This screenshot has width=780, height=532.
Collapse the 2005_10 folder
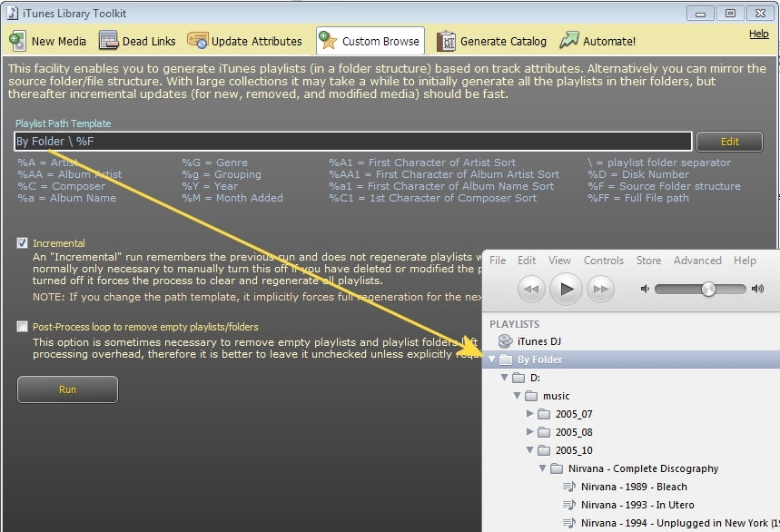pos(529,450)
